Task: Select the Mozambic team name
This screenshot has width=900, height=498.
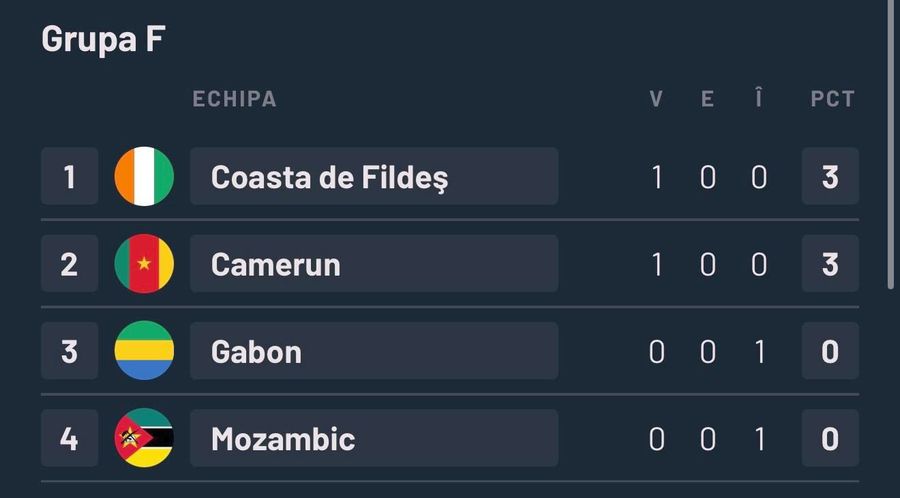Action: click(x=373, y=438)
